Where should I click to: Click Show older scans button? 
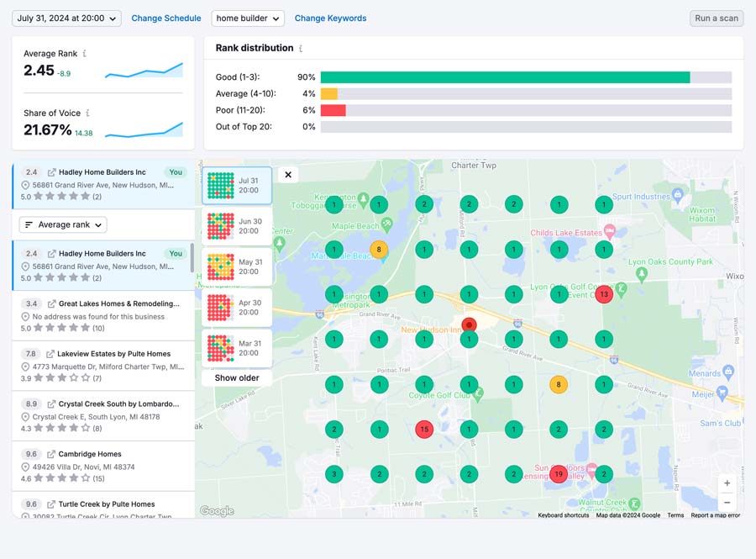237,378
